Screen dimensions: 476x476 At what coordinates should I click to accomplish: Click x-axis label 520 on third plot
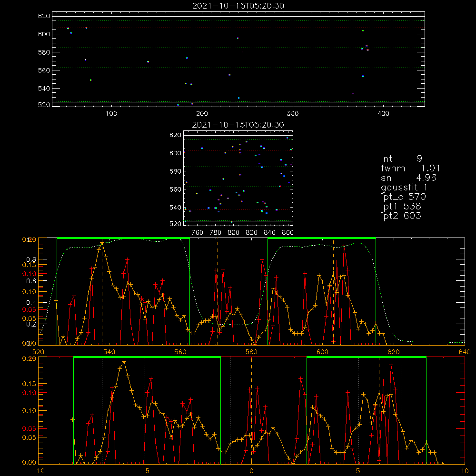38,352
